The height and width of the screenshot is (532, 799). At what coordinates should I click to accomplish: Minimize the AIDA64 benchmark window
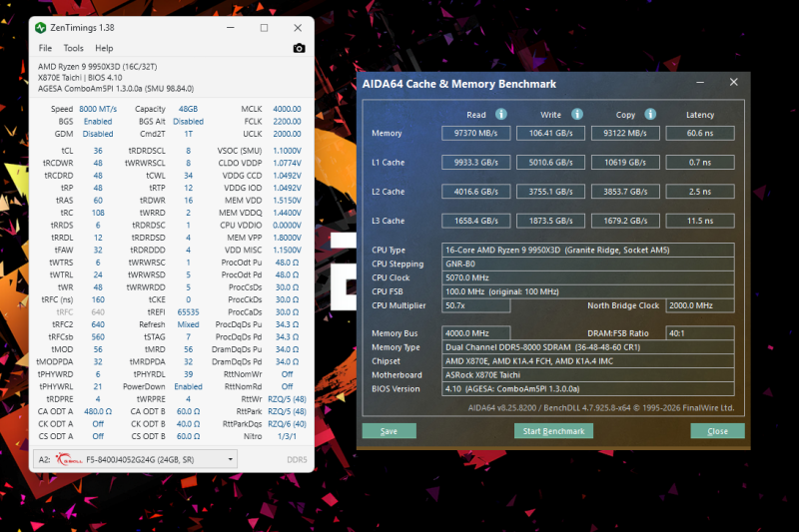700,82
